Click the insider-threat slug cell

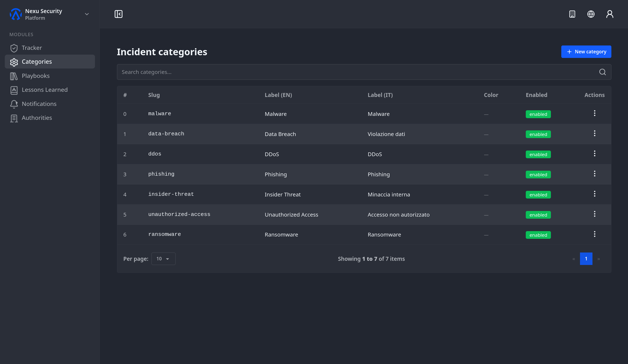tap(171, 194)
